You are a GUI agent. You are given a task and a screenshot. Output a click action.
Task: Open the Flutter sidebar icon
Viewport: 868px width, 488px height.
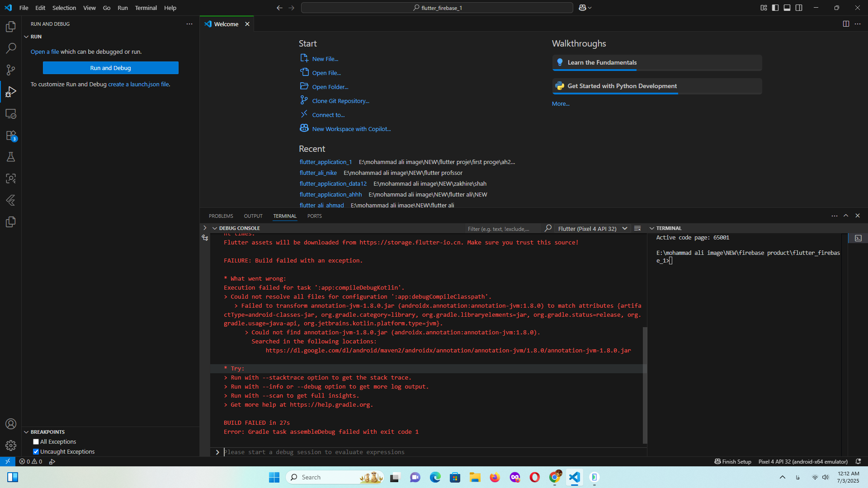[x=11, y=200]
